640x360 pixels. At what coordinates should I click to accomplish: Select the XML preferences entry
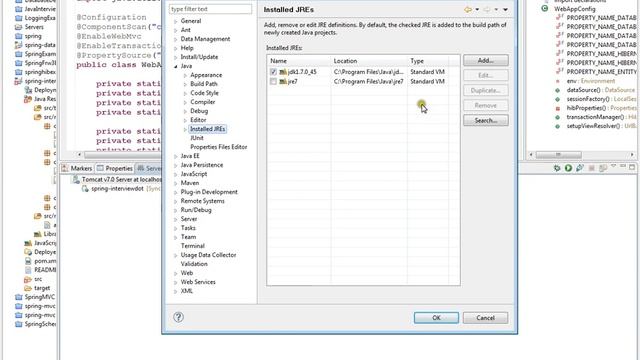click(187, 291)
